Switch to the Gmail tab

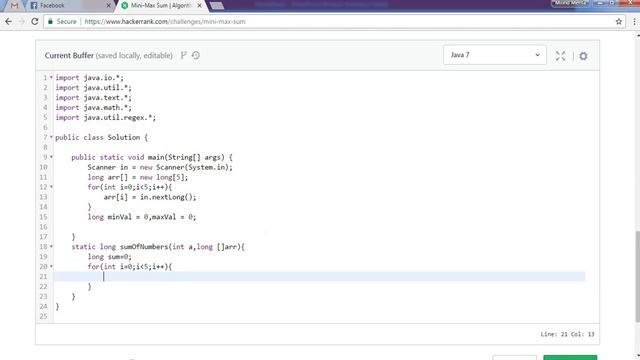[x=14, y=6]
